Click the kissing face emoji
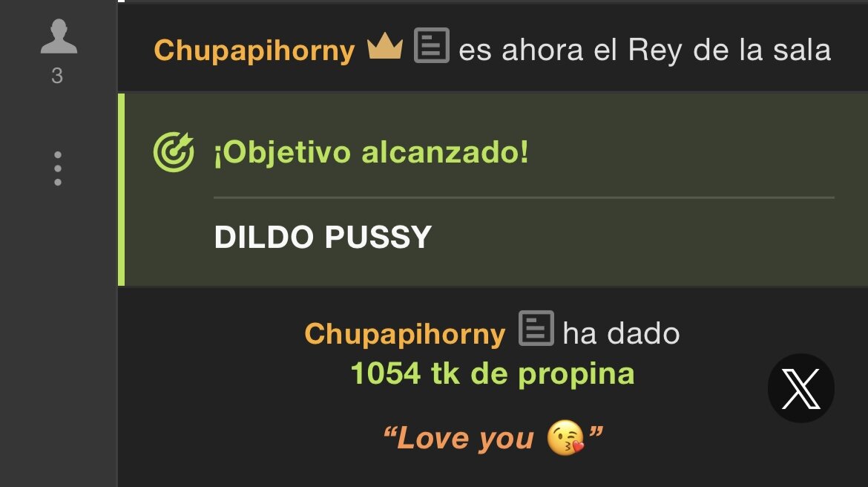Viewport: 868px width, 487px height. point(565,438)
